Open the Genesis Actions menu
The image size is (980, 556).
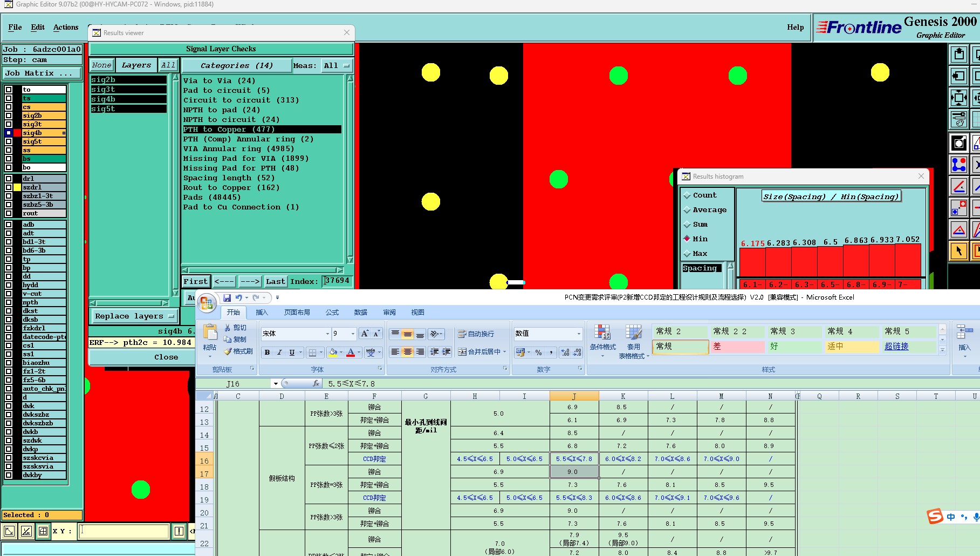[x=66, y=27]
